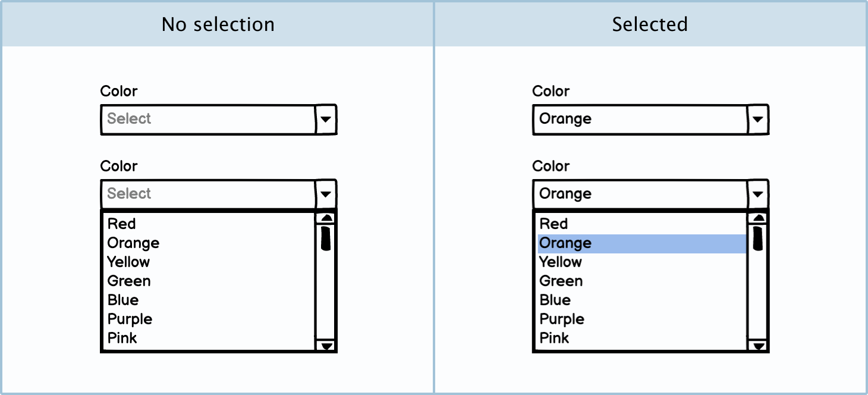Select Blue in the right color list
The width and height of the screenshot is (868, 395).
(555, 300)
